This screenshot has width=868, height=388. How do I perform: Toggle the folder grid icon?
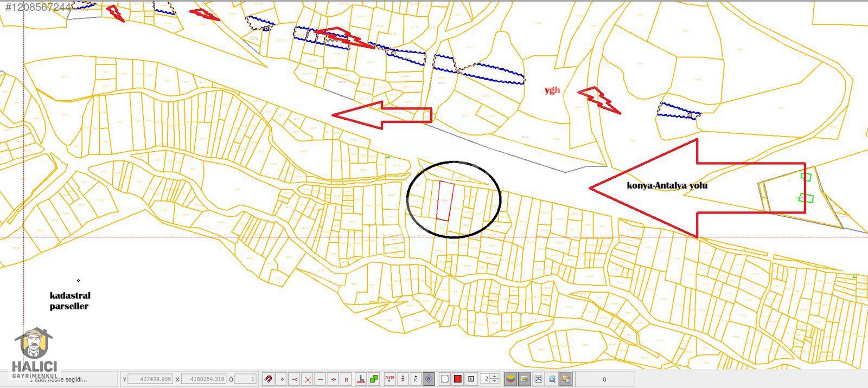(x=565, y=379)
